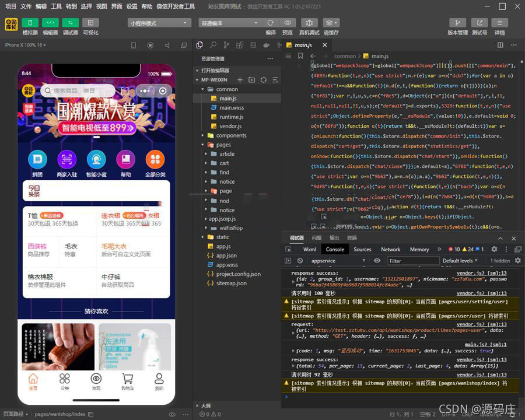This screenshot has height=420, width=525.
Task: Click the compile refresh icon
Action: point(271,23)
